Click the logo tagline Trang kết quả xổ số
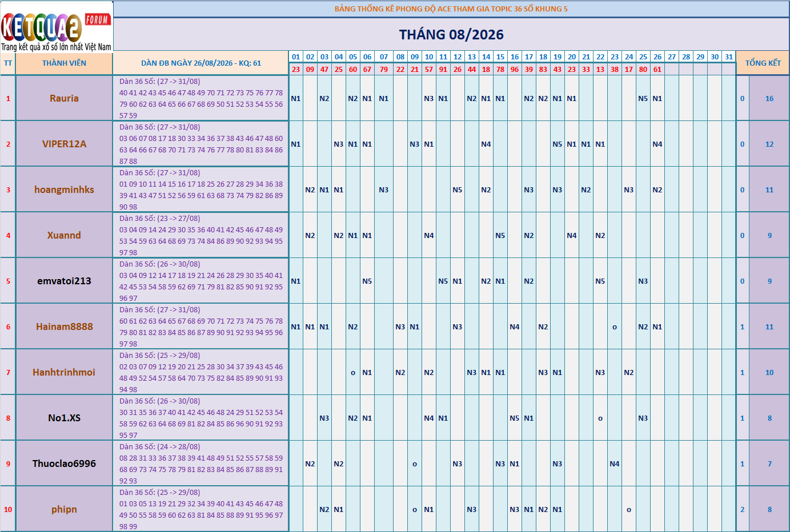 tap(56, 47)
